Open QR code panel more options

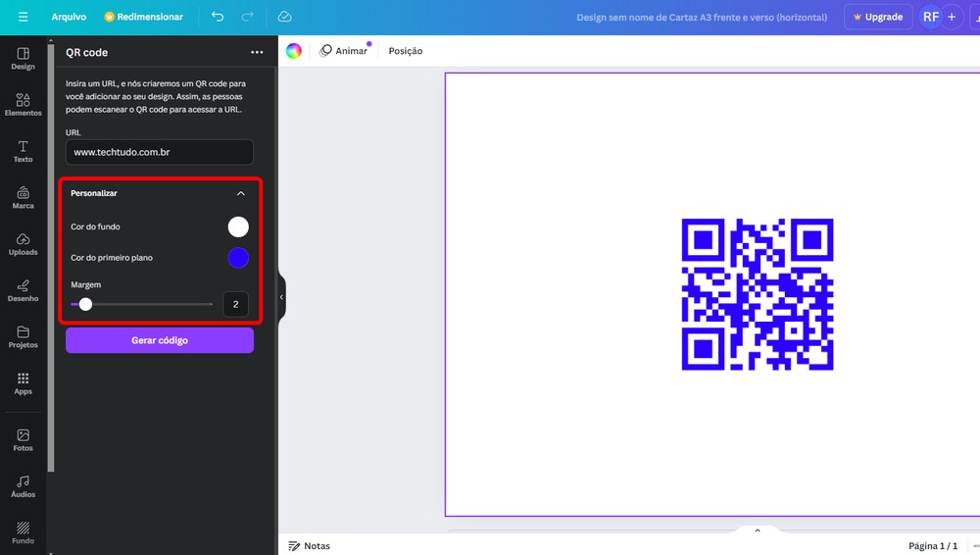[x=257, y=53]
